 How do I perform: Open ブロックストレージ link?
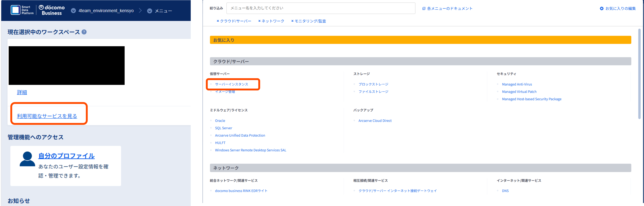(373, 84)
